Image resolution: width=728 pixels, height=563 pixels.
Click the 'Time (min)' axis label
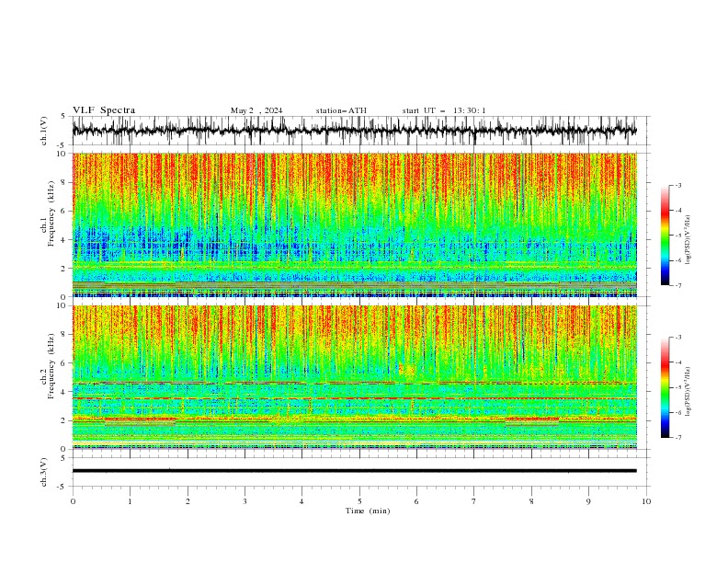pos(368,511)
